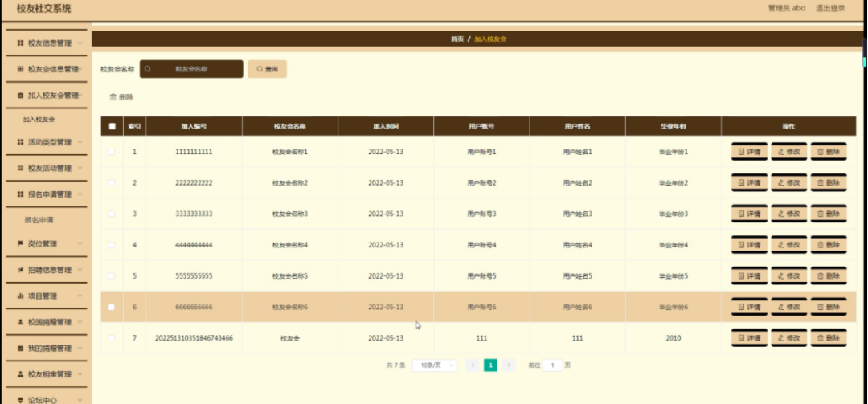The width and height of the screenshot is (868, 404).
Task: Click the 加入时间 column header
Action: coord(386,126)
